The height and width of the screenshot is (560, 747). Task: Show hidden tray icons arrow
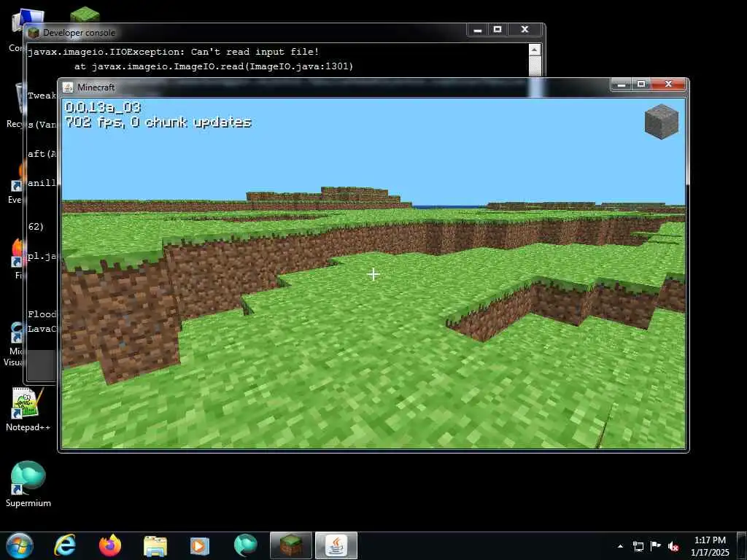pos(620,546)
